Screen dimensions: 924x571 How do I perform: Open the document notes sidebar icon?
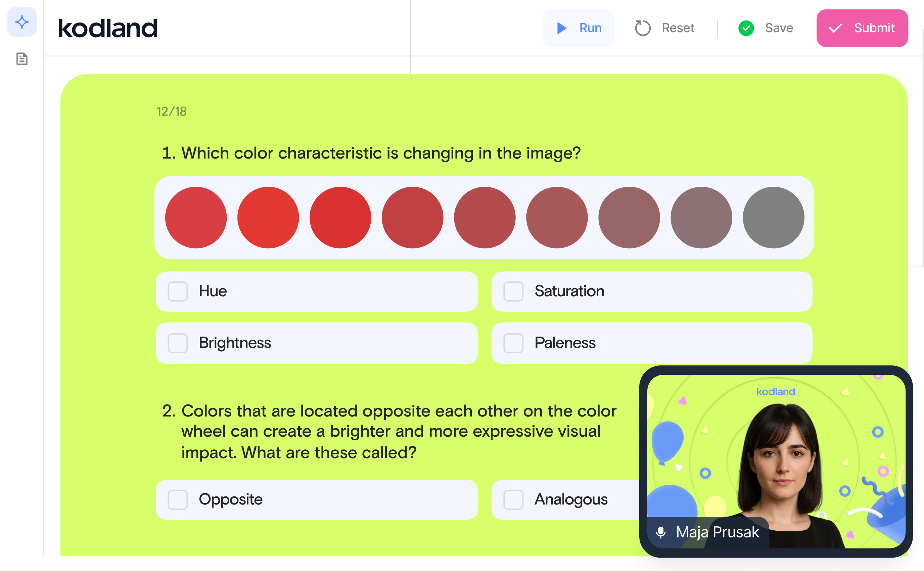(22, 59)
